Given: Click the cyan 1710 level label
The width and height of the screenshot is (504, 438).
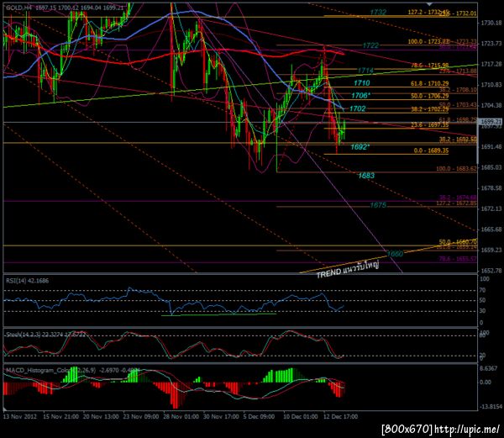Looking at the screenshot, I should [362, 83].
